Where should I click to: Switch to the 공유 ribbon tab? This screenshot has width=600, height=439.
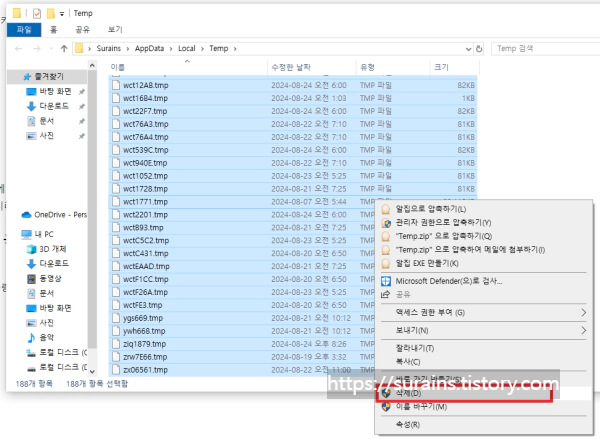point(82,29)
